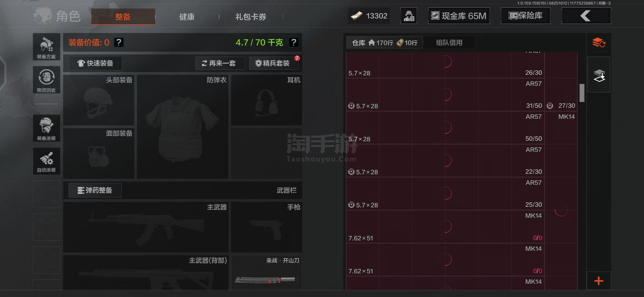Switch to the 健康 tab
Image resolution: width=644 pixels, height=297 pixels.
[x=187, y=17]
